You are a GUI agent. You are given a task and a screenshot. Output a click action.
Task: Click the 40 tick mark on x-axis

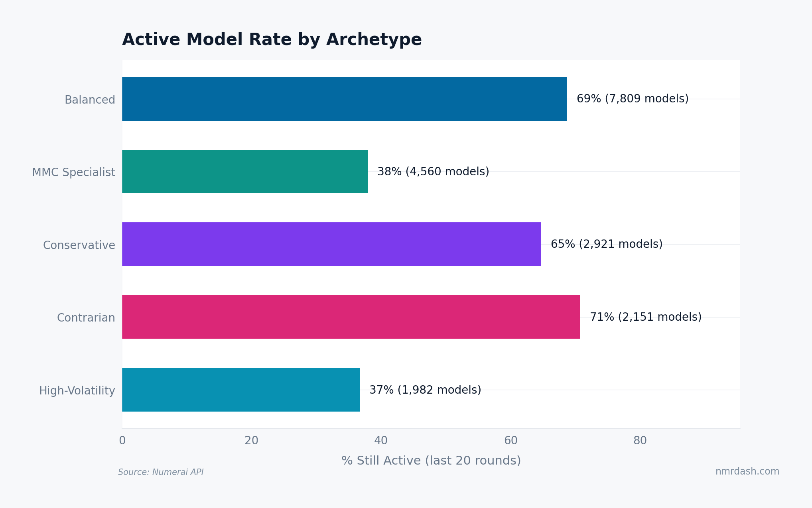[x=380, y=441]
